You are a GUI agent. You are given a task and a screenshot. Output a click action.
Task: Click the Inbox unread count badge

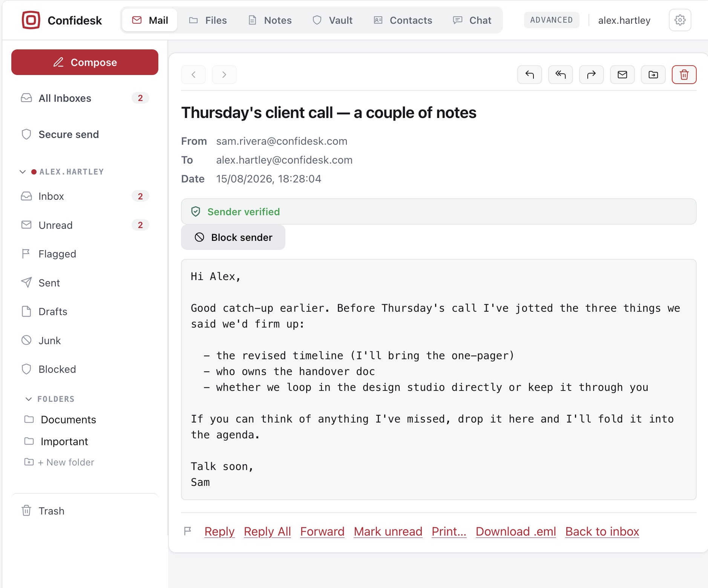coord(140,196)
